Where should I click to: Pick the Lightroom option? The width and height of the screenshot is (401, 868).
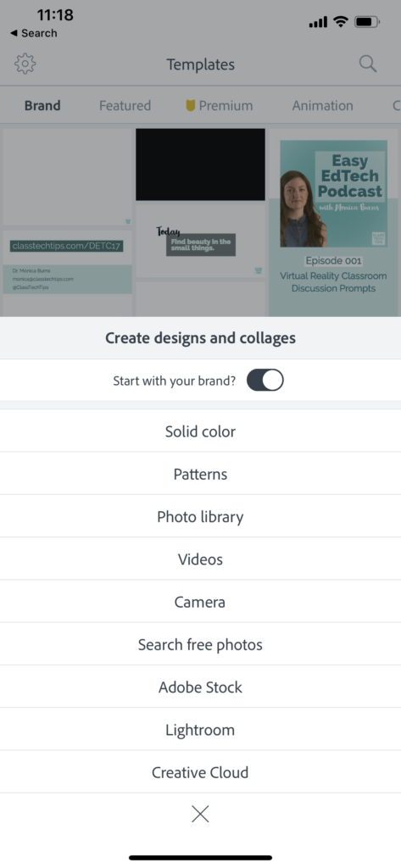tap(200, 730)
